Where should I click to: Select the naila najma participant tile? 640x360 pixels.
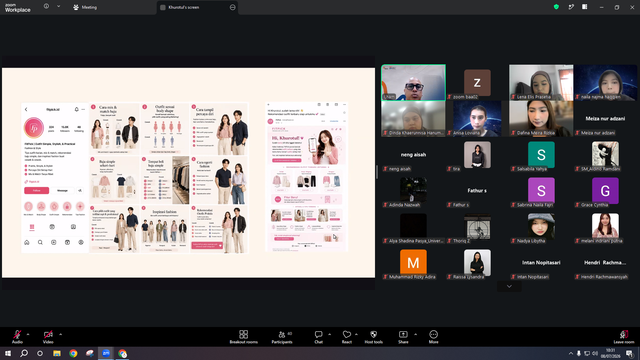(x=605, y=82)
